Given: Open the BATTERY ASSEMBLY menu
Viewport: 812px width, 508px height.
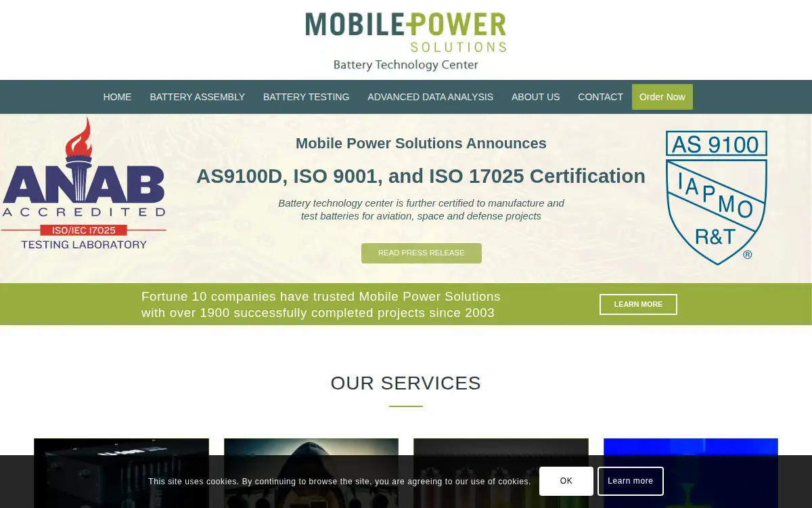Looking at the screenshot, I should pos(198,97).
